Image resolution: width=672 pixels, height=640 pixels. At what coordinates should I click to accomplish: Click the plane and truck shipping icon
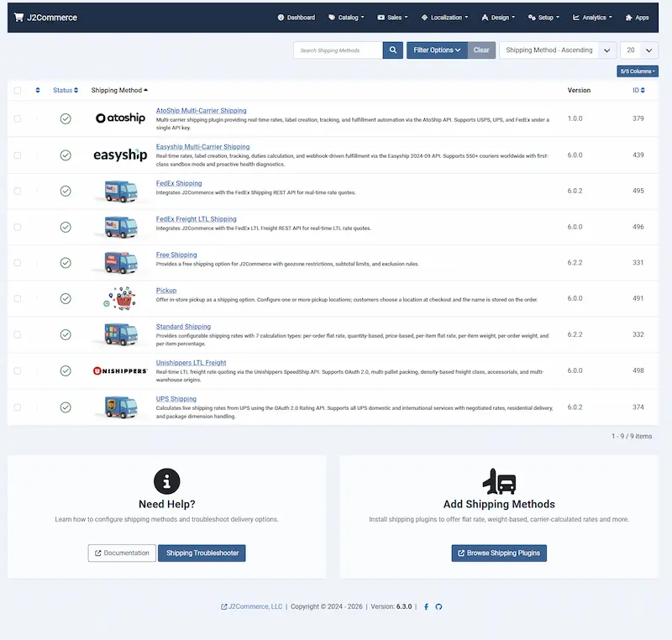(x=499, y=481)
